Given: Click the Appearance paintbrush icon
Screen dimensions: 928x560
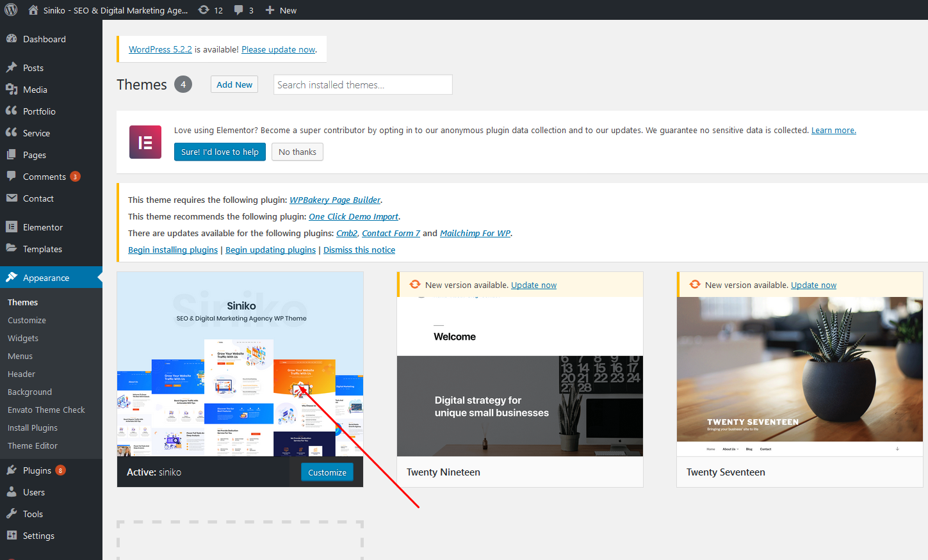Looking at the screenshot, I should (12, 277).
